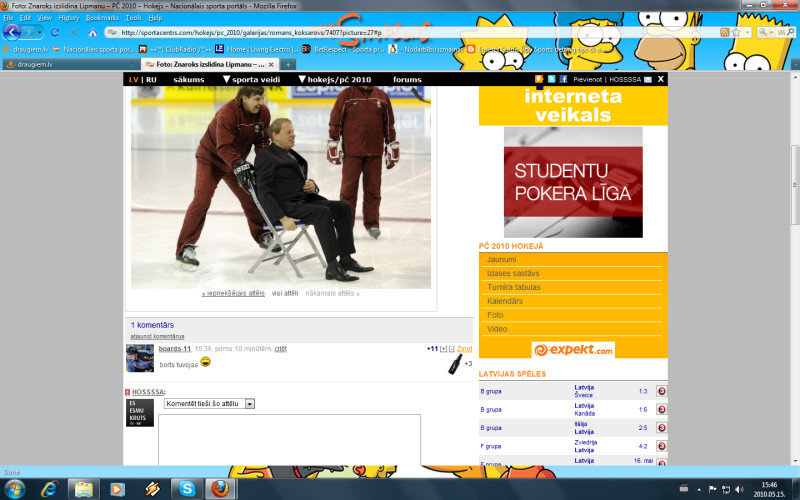Click Pievienot in site header

click(x=587, y=80)
